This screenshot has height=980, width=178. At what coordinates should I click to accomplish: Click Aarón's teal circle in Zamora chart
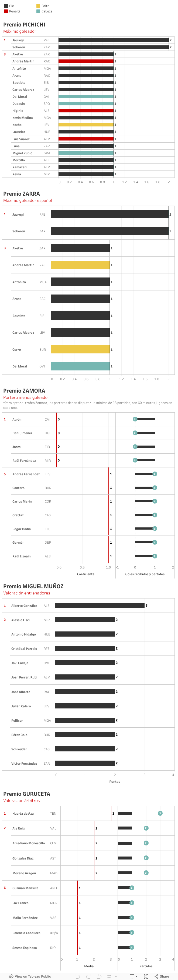pos(135,419)
